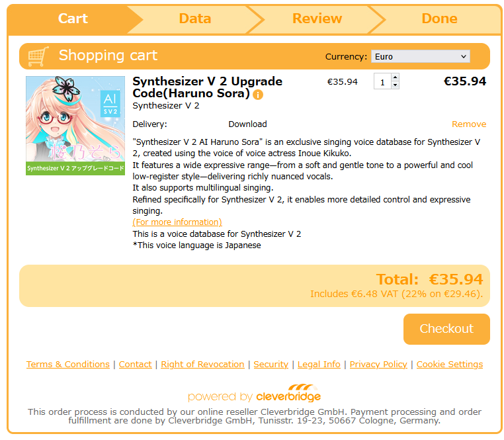This screenshot has width=504, height=440.
Task: Decrease quantity with the down arrow
Action: [x=395, y=85]
